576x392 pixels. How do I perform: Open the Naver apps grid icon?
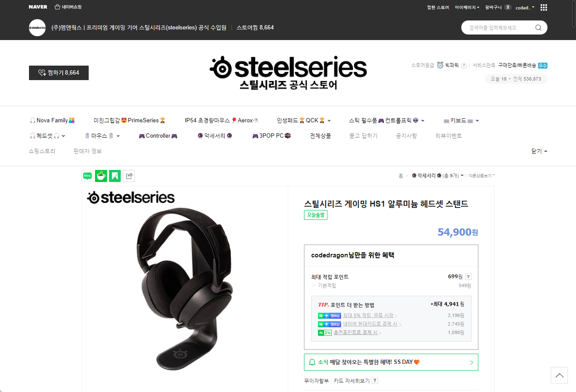[544, 7]
